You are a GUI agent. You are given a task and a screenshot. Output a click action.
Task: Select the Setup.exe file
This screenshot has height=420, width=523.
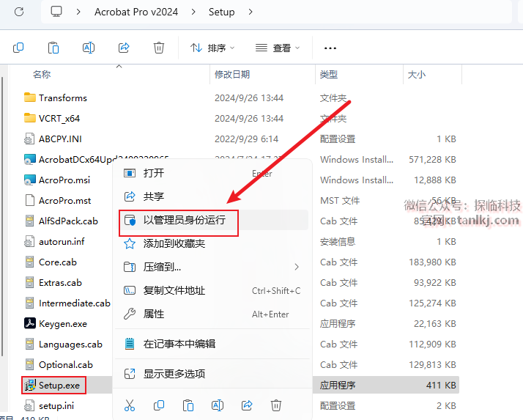pos(59,386)
